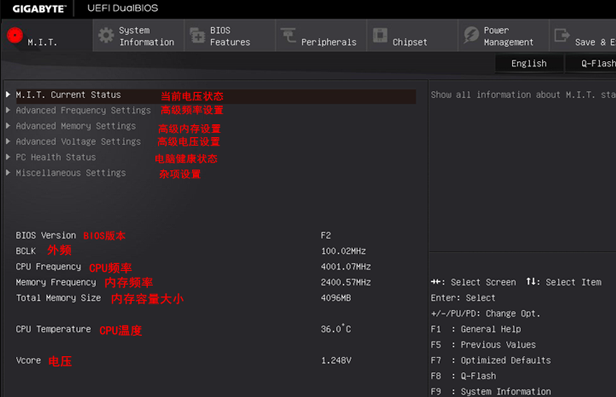616x397 pixels.
Task: Click the Q-Flash button
Action: click(591, 64)
